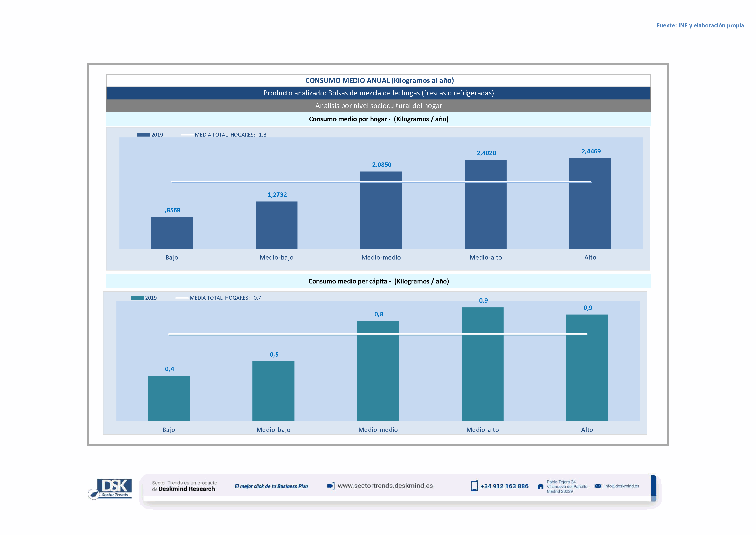
Task: Click the +34 912 163 886 phone number
Action: (x=504, y=486)
